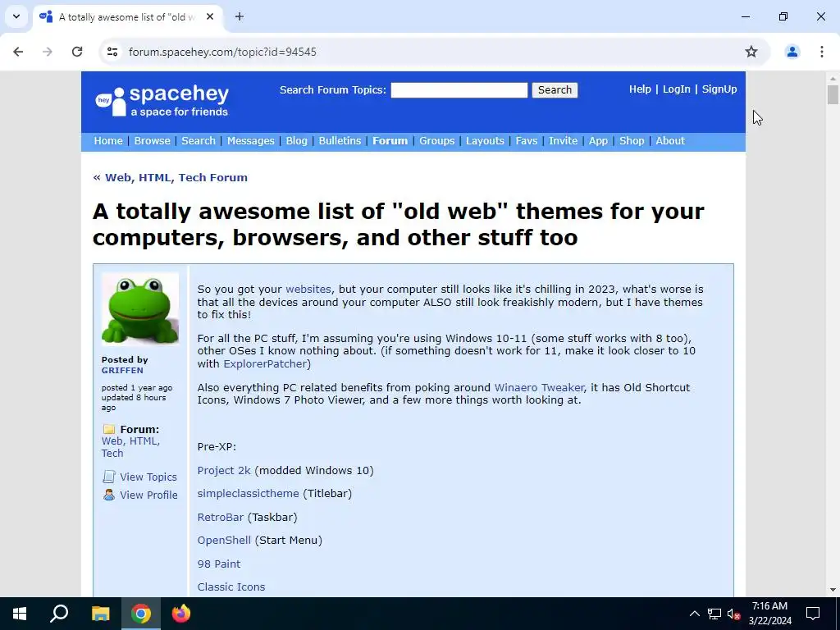The image size is (840, 630).
Task: Open the Chrome profile icon
Action: click(x=792, y=52)
